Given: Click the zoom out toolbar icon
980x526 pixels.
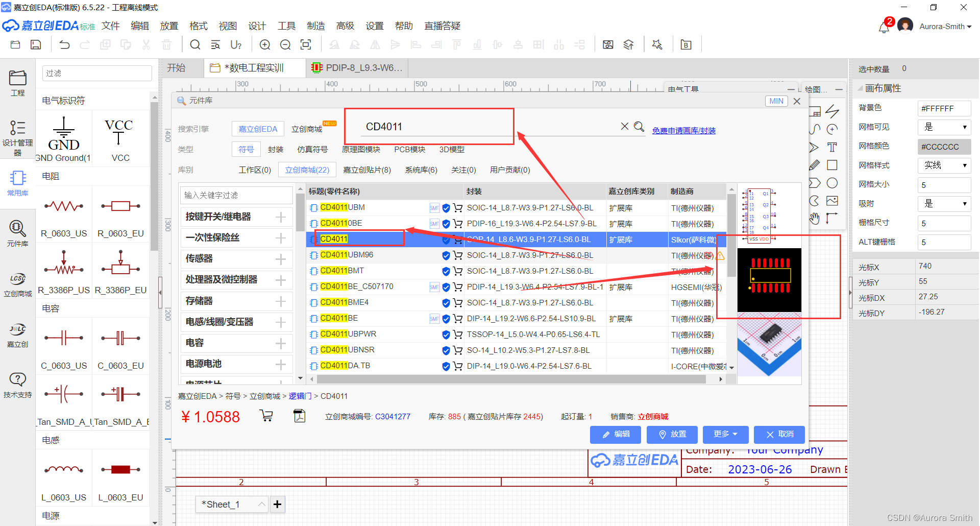Looking at the screenshot, I should (285, 45).
